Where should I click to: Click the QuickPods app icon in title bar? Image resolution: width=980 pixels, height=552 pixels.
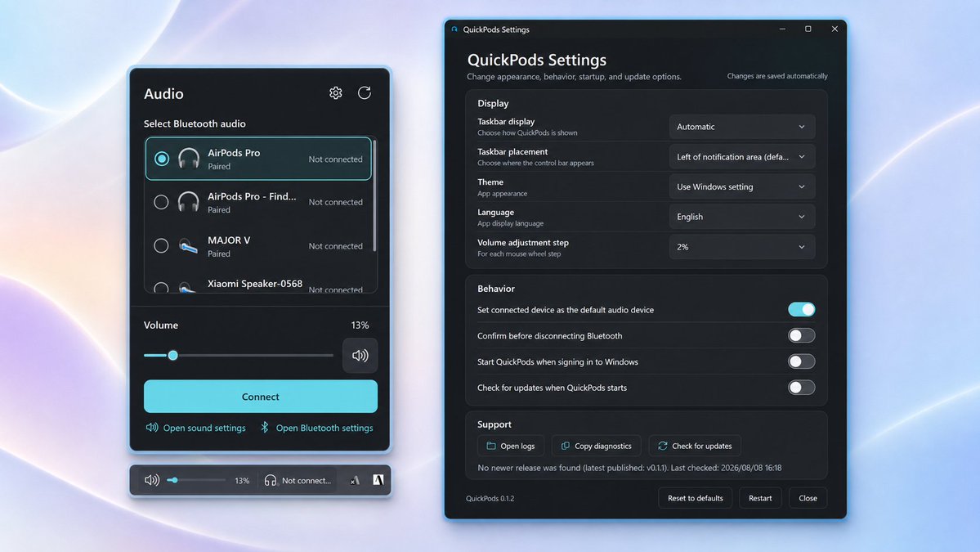[x=454, y=29]
